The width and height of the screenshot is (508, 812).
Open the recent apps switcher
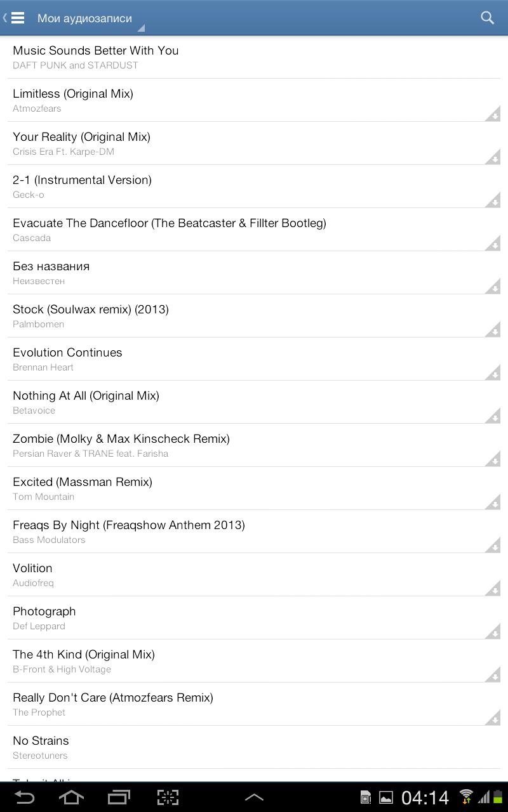pos(119,797)
